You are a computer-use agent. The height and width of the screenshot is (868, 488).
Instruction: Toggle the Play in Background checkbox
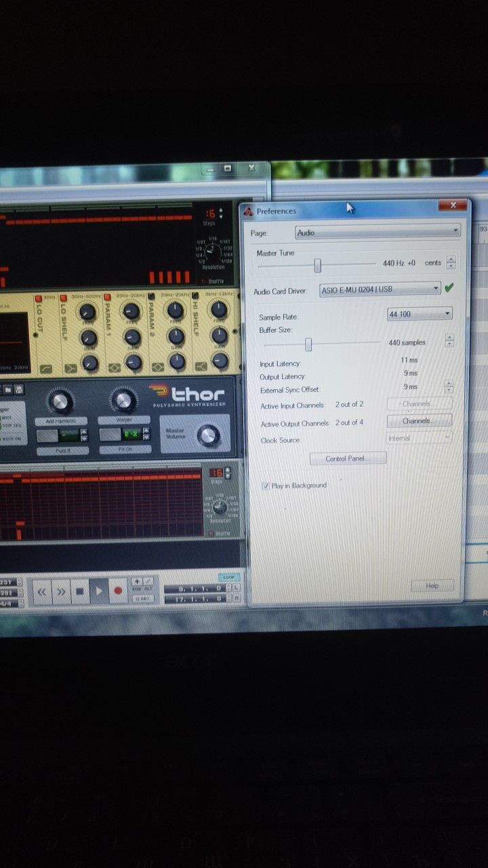[x=266, y=486]
